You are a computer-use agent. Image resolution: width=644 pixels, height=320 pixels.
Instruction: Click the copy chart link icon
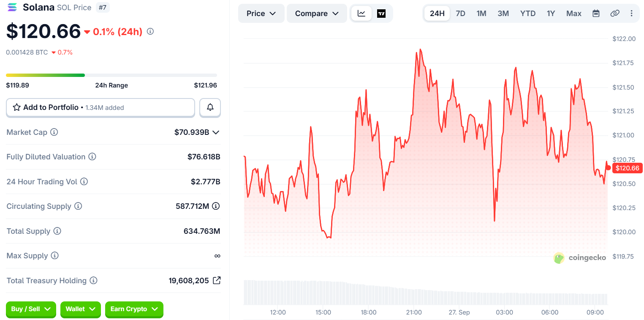(615, 14)
